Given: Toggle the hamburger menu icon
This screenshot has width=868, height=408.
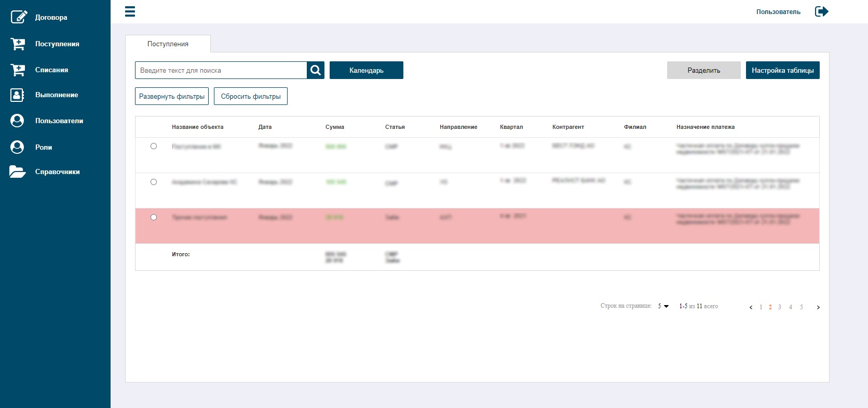Looking at the screenshot, I should [x=130, y=11].
